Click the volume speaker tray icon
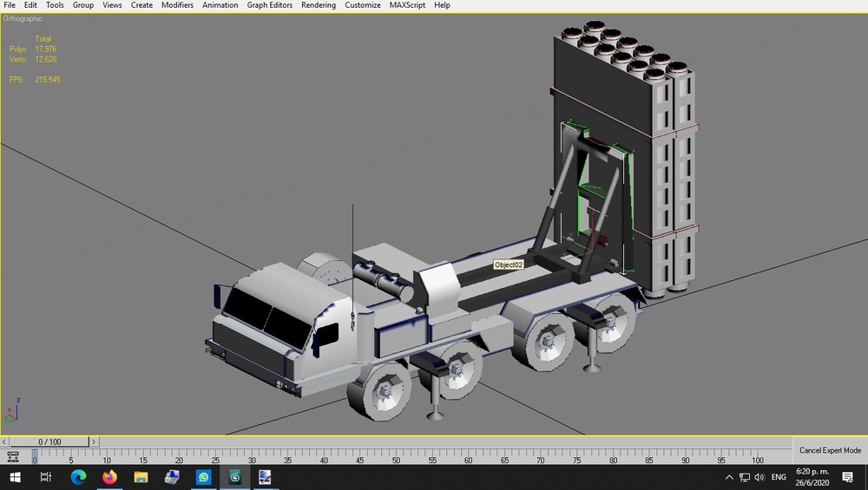868x490 pixels. tap(759, 477)
